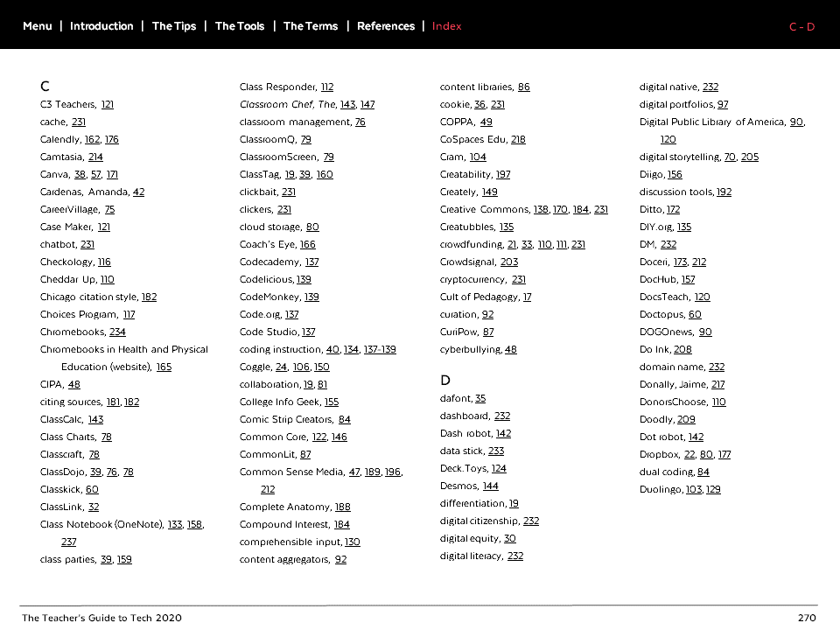Open page 17 for Cult of Pedagogy
The height and width of the screenshot is (630, 840).
[x=527, y=297]
